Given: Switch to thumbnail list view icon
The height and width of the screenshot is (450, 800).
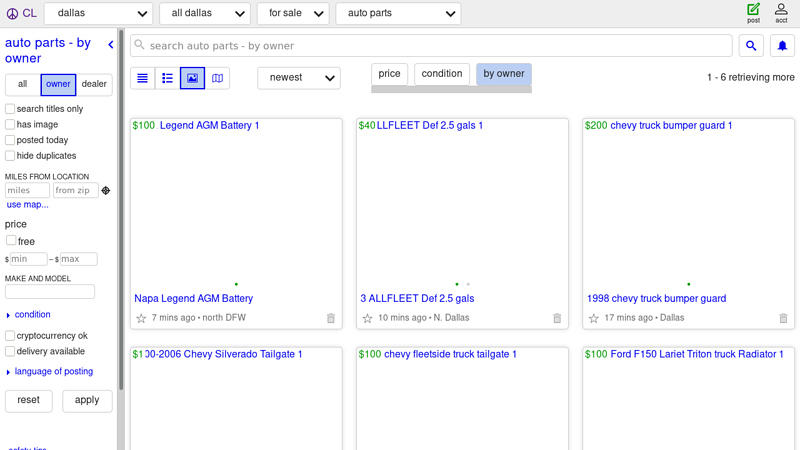Looking at the screenshot, I should pyautogui.click(x=167, y=78).
